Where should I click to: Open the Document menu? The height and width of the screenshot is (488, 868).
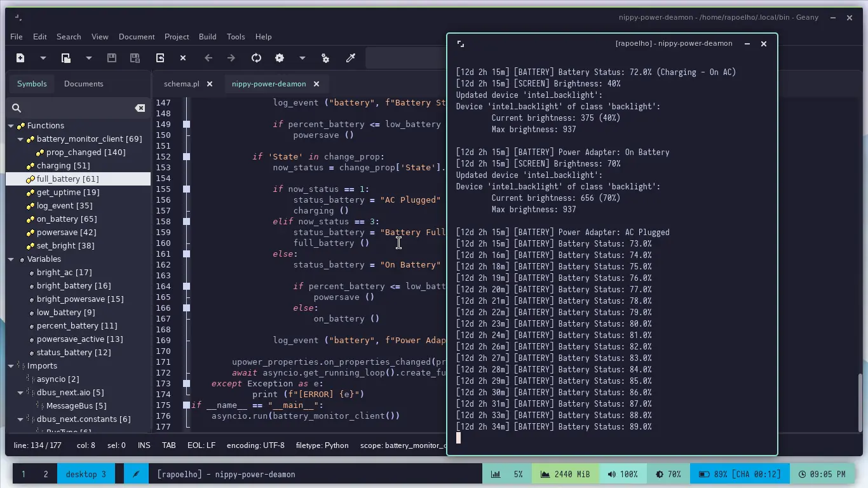click(x=137, y=37)
